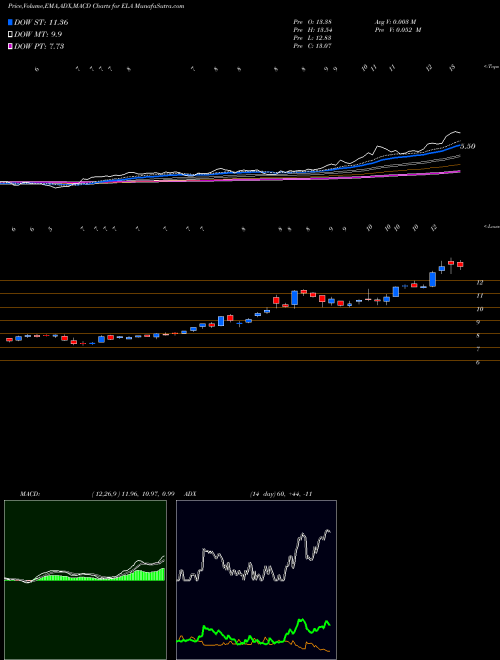Screen dimensions: 500x660
Task: Click the dark blue ADX indicator chart panel
Action: tap(256, 580)
